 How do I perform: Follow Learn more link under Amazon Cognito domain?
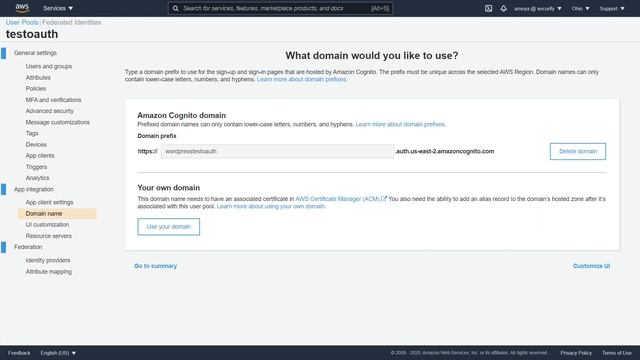pyautogui.click(x=400, y=124)
